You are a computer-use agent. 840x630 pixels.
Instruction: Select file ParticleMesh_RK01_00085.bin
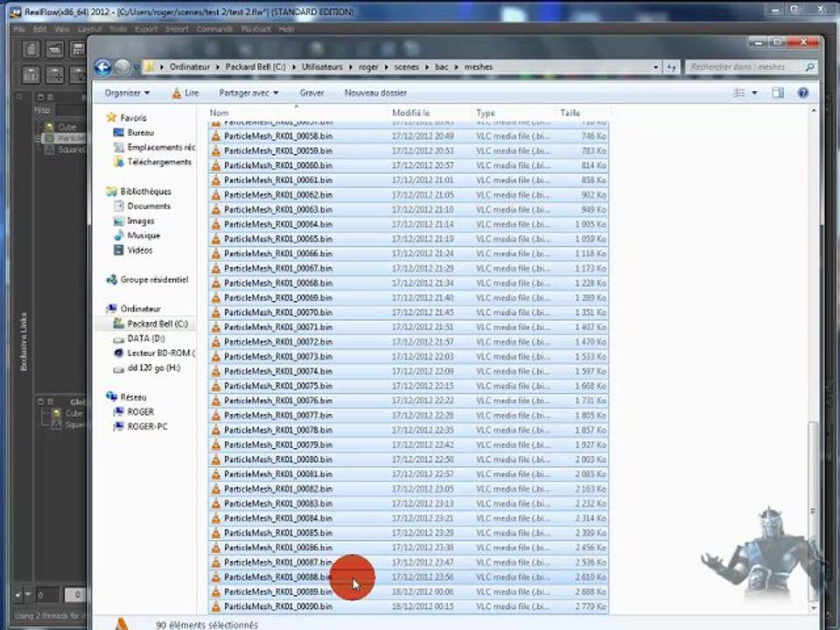click(409, 533)
